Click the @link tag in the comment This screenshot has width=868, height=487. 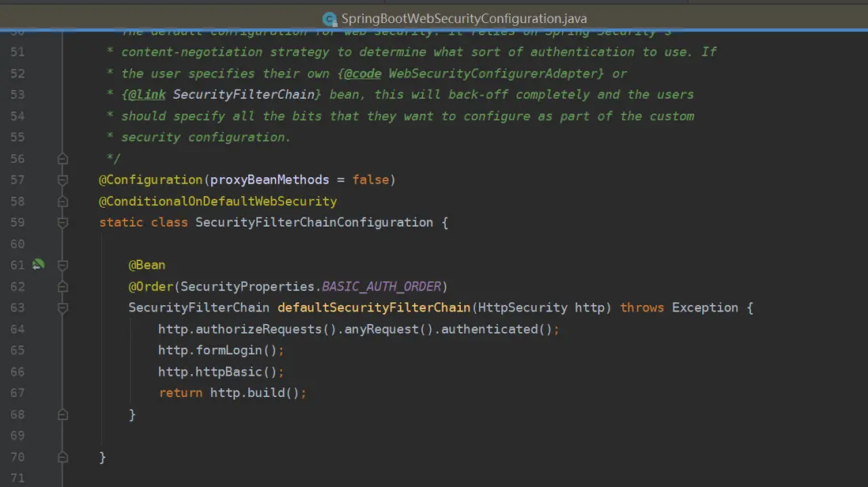click(147, 95)
